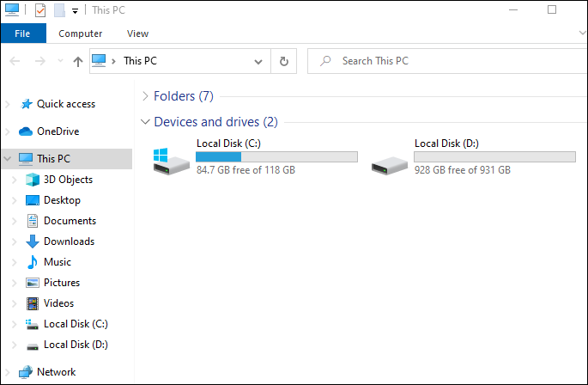Open the Downloads folder in sidebar
This screenshot has height=385, width=588.
pos(69,241)
